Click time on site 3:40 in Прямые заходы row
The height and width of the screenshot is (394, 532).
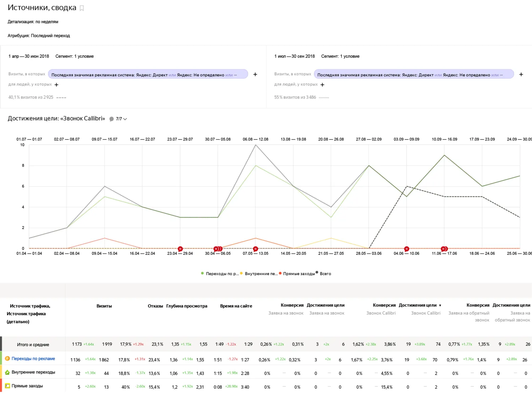click(x=245, y=387)
